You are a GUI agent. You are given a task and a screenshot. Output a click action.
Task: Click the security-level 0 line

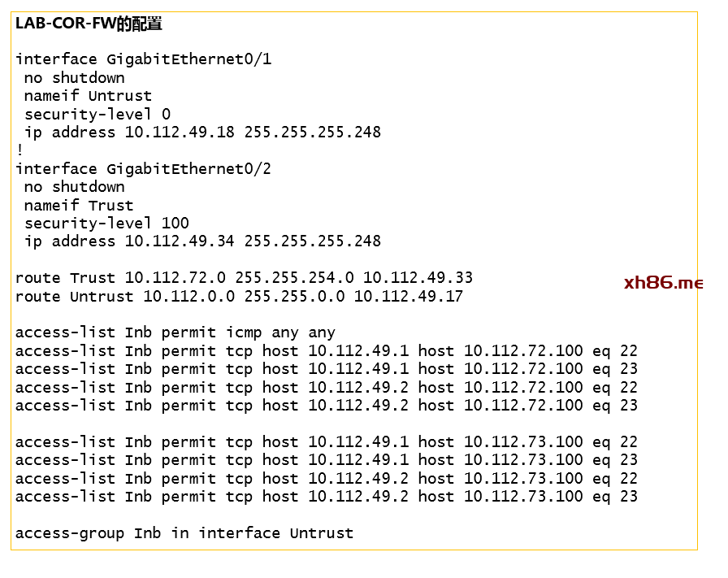click(97, 114)
